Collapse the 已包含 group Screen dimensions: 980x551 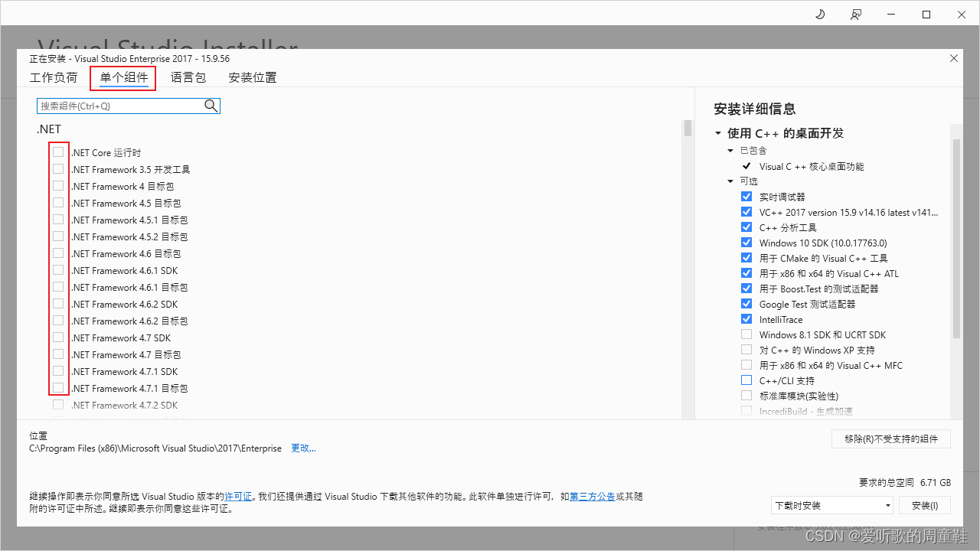point(730,150)
